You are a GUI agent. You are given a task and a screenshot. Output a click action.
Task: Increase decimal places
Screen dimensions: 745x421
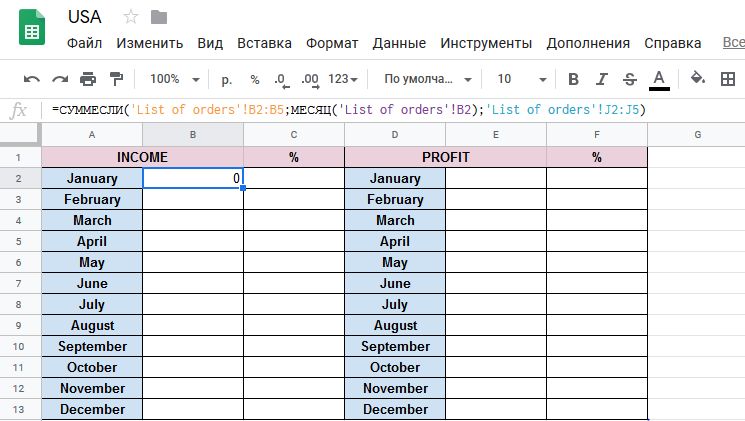point(310,80)
